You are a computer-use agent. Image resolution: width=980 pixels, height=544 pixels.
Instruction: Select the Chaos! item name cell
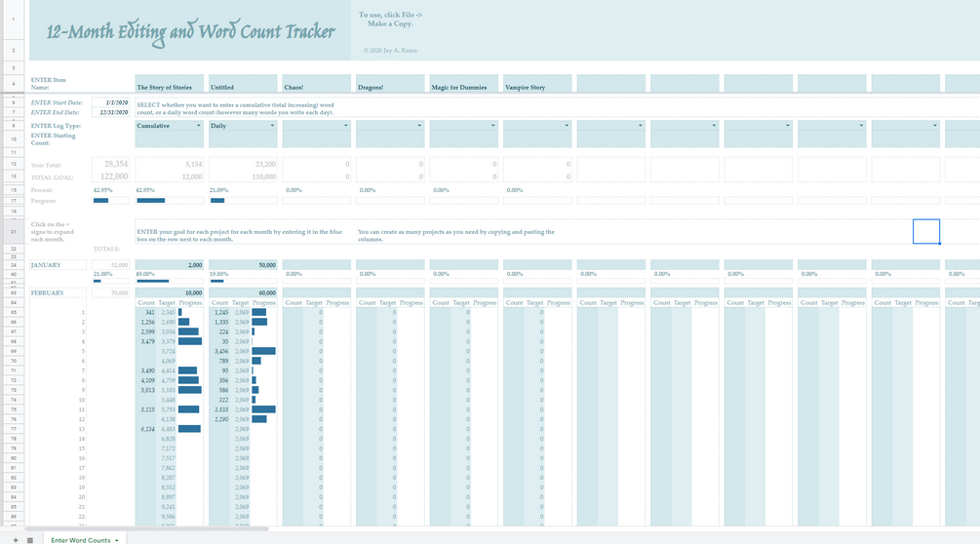[x=316, y=84]
